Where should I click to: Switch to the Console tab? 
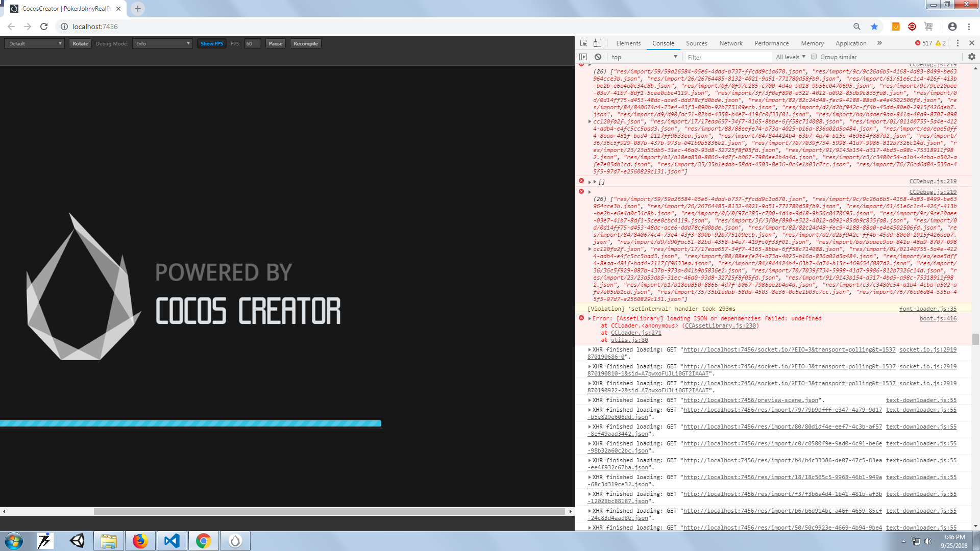[663, 43]
